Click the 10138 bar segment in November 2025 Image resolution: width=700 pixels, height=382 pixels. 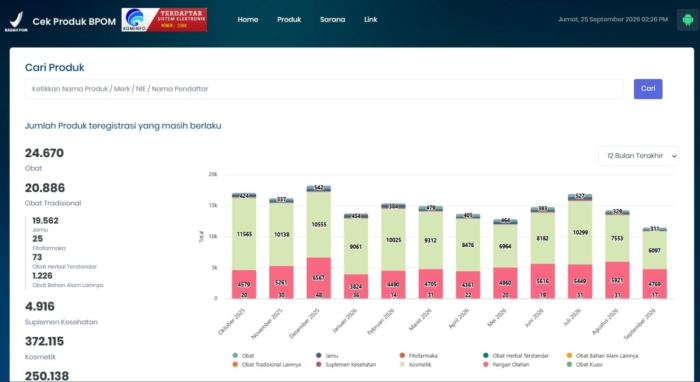(x=281, y=234)
